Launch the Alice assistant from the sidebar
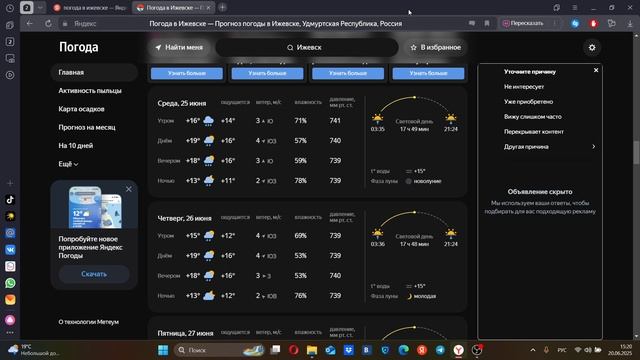Screen dimensions: 640x360 tap(10, 320)
